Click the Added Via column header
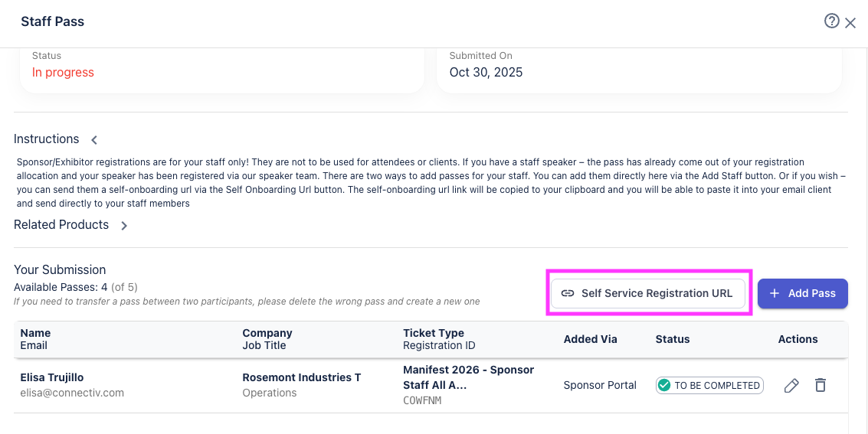This screenshot has height=434, width=868. click(x=590, y=339)
